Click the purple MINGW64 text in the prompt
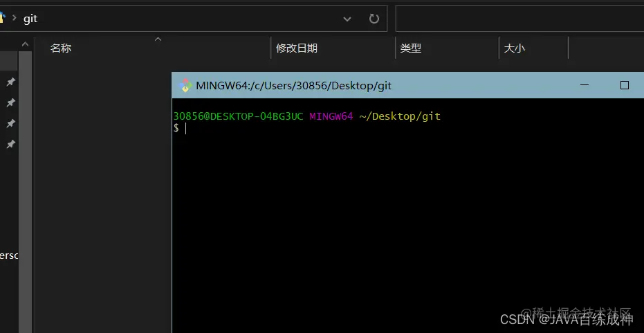644x333 pixels. [x=331, y=116]
